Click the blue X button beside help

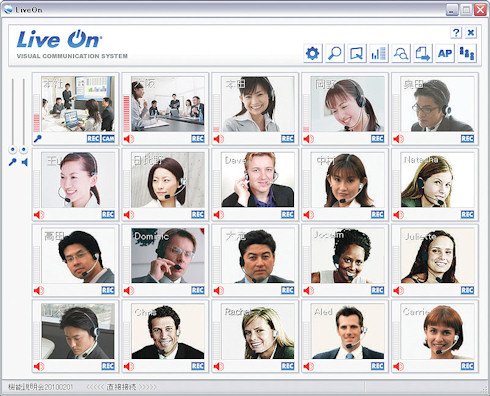[471, 33]
